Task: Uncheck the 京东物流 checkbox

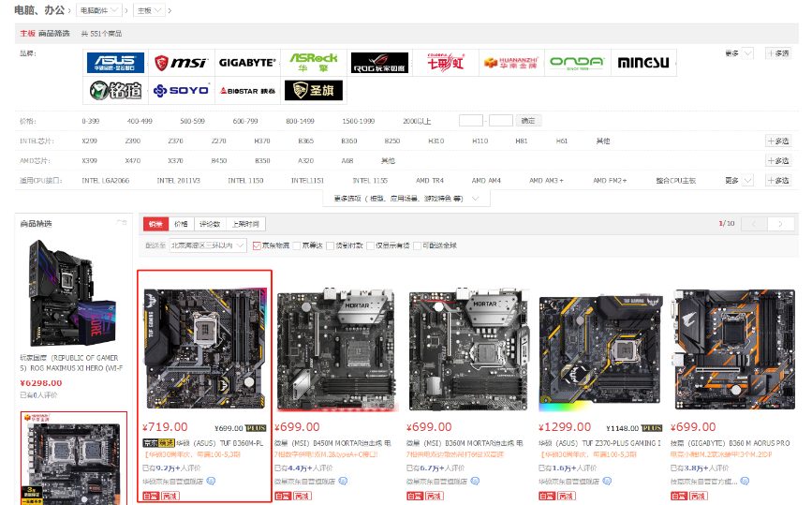Action: click(x=257, y=245)
